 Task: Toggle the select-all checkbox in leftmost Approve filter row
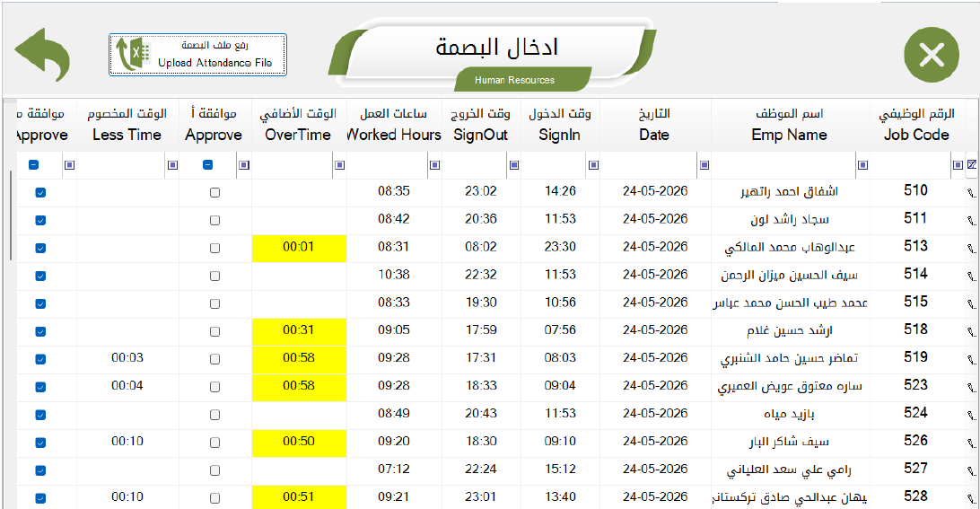(x=34, y=164)
